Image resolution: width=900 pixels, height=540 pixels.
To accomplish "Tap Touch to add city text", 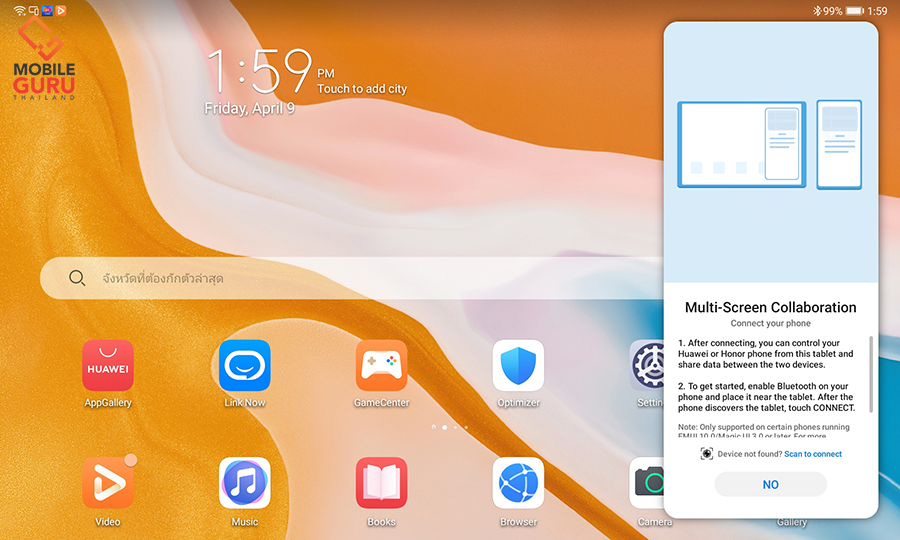I will [362, 89].
